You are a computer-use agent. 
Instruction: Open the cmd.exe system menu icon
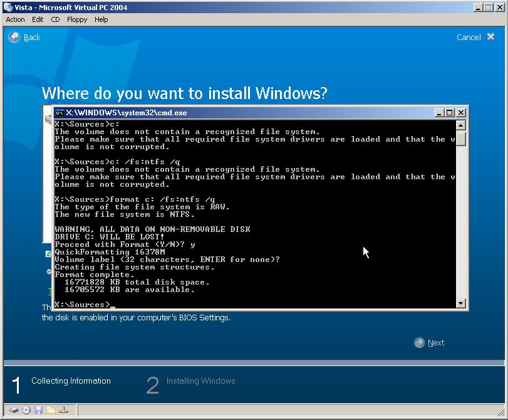pyautogui.click(x=60, y=113)
